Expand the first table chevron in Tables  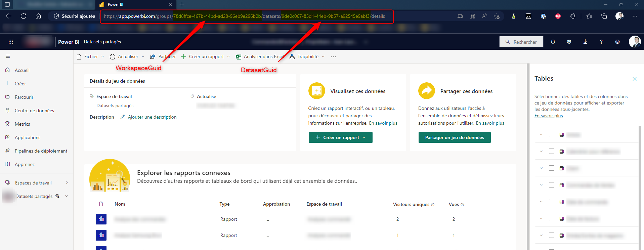pyautogui.click(x=541, y=134)
